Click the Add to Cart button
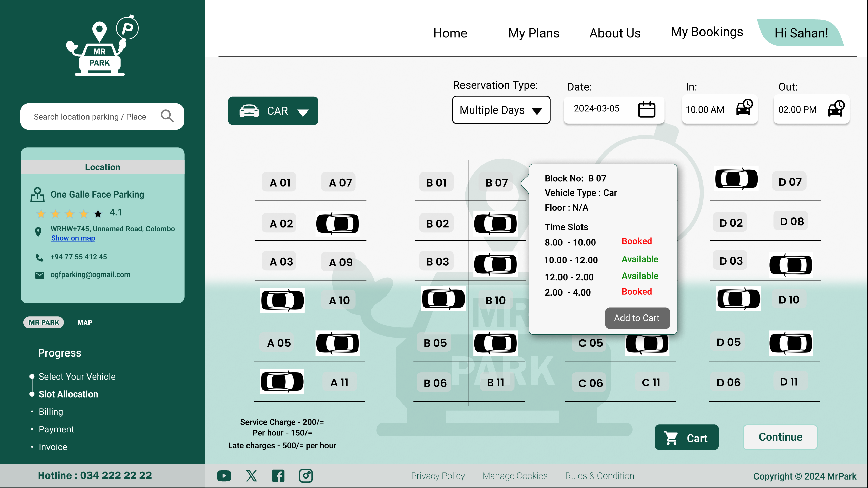Viewport: 868px width, 488px height. click(637, 318)
